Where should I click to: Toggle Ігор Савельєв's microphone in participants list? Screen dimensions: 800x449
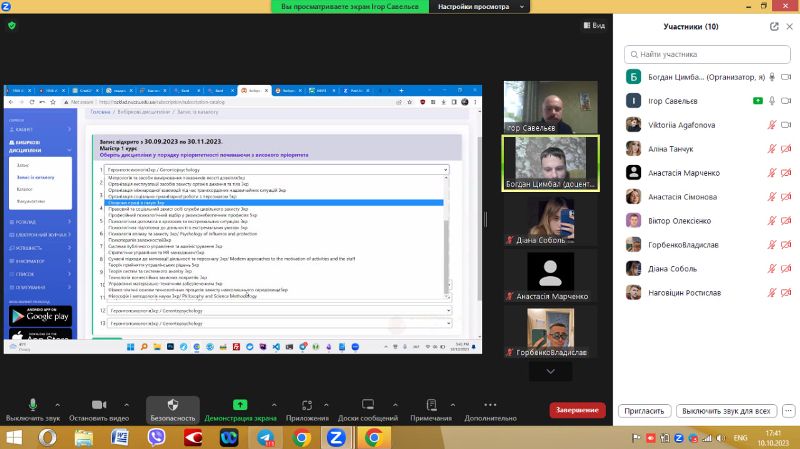[x=771, y=100]
